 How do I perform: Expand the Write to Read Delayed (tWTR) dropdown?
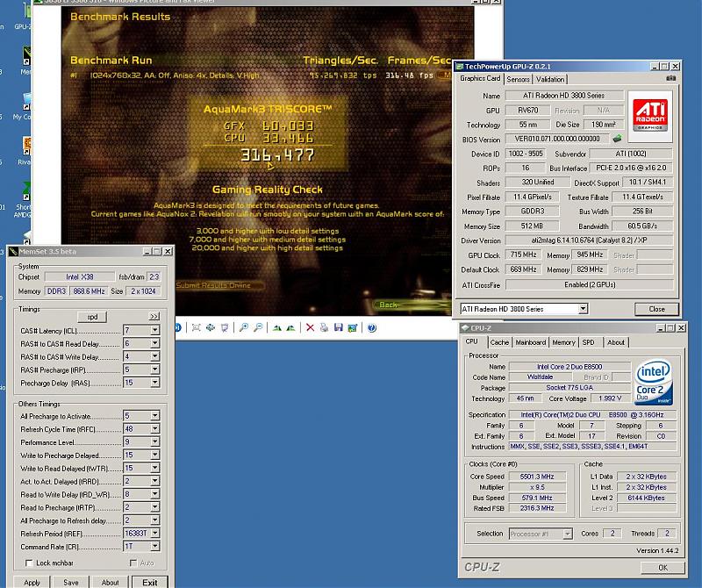click(155, 468)
